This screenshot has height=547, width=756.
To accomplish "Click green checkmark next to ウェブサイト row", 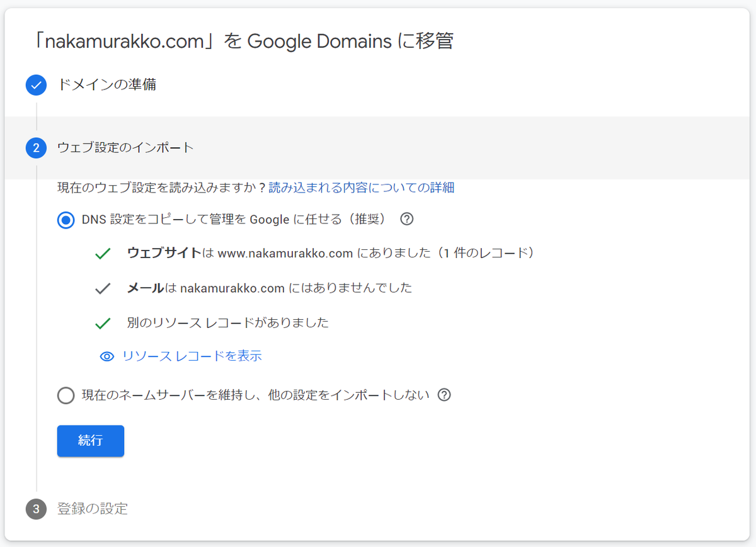I will tap(103, 254).
